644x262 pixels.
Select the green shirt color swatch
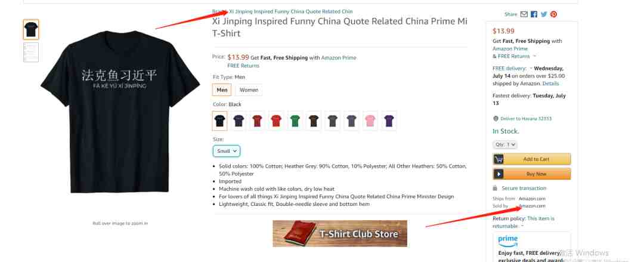click(x=295, y=121)
